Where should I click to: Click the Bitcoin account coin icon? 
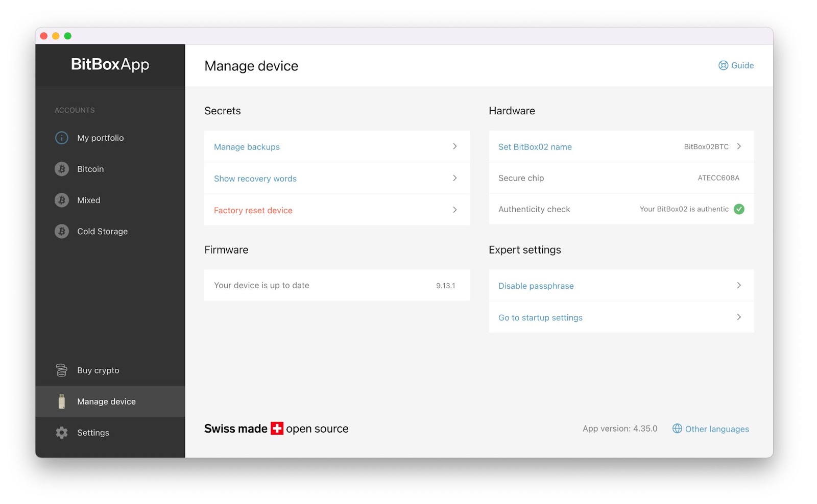(x=62, y=169)
